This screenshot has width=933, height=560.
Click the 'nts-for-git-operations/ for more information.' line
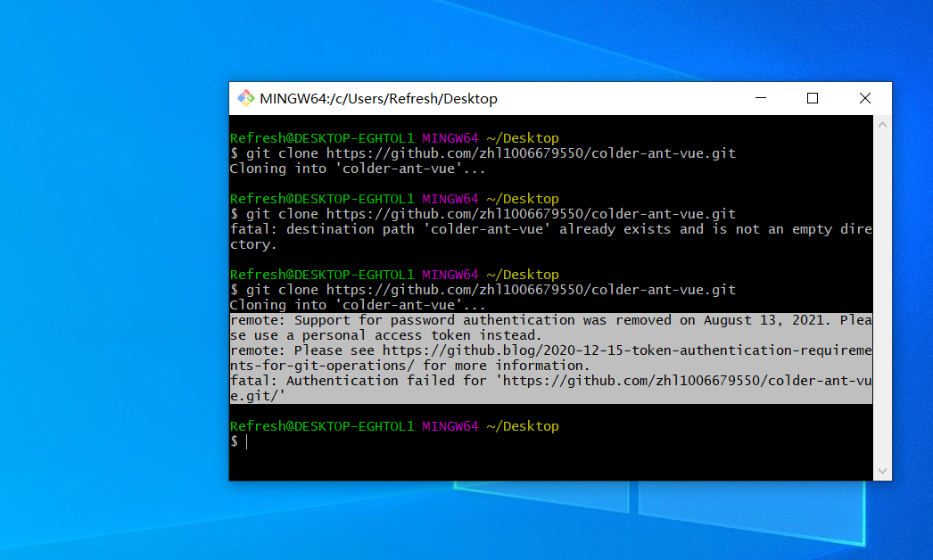pyautogui.click(x=410, y=366)
